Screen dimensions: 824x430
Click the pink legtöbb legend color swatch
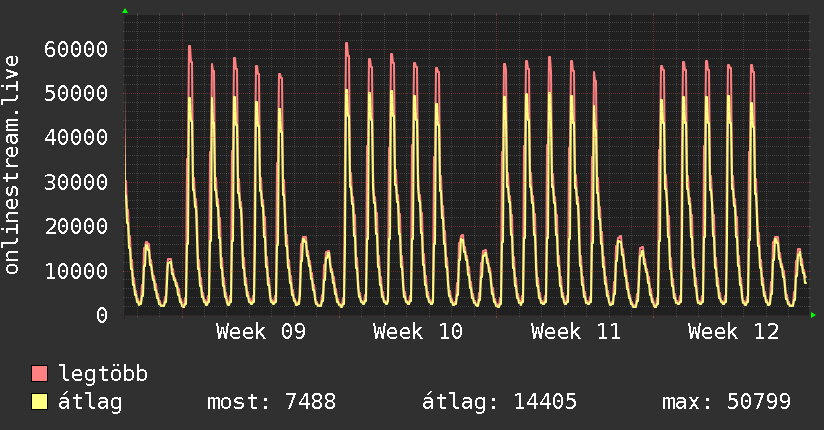pos(39,373)
